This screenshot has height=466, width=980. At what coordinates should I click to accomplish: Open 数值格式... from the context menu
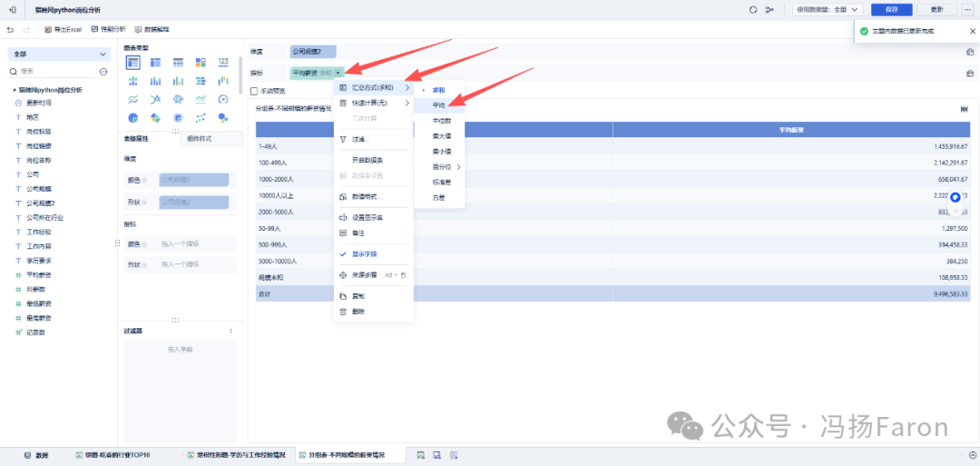373,196
